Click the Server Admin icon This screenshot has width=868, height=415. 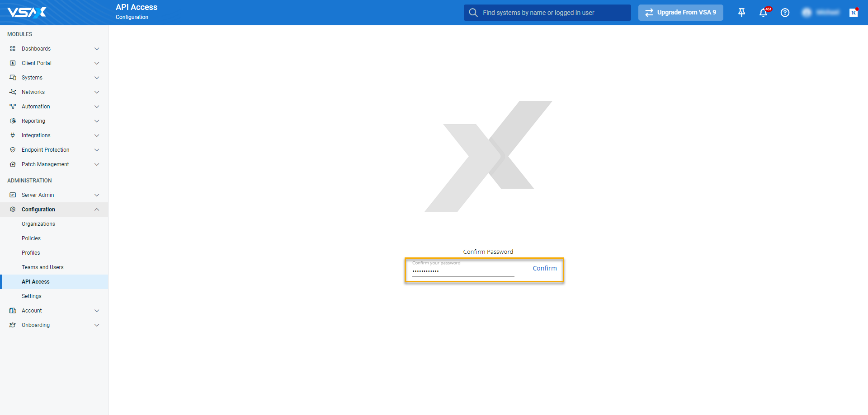(13, 195)
